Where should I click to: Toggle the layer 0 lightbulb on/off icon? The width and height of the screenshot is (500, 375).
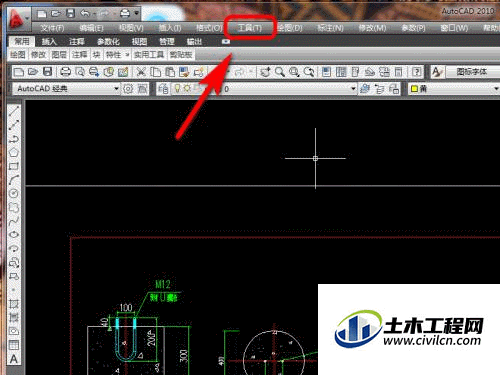point(177,88)
